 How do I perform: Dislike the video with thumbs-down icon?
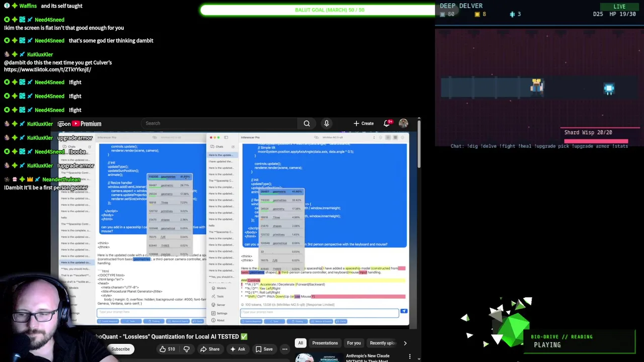click(187, 349)
